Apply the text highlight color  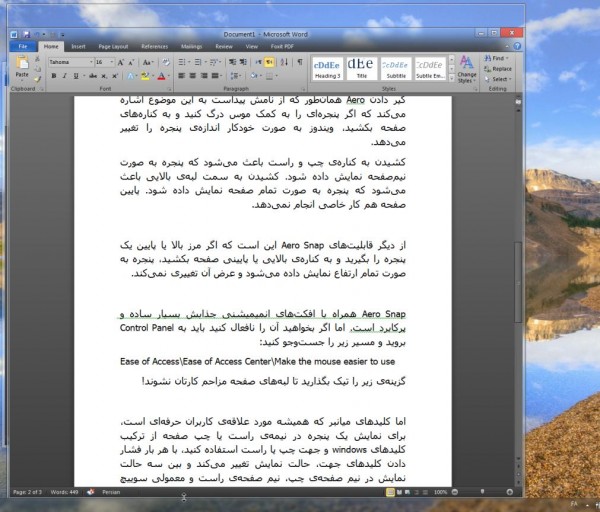tap(146, 76)
